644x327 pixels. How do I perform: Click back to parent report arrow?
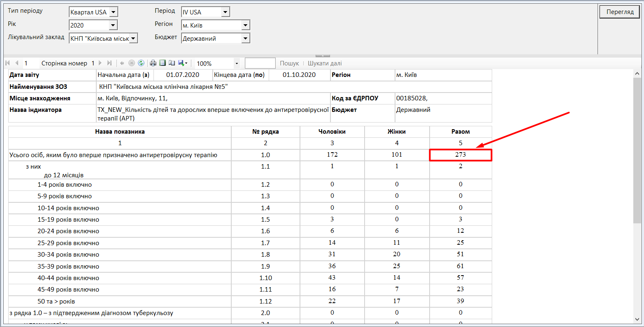pyautogui.click(x=122, y=63)
